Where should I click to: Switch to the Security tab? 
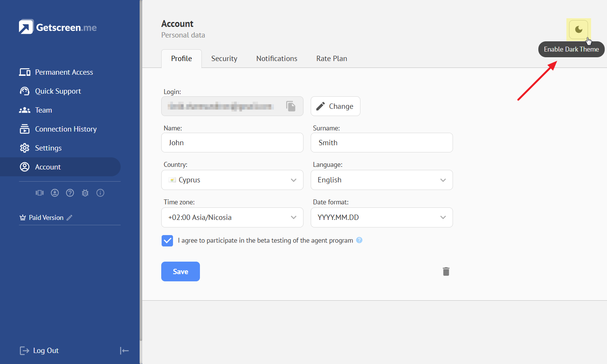pos(224,59)
